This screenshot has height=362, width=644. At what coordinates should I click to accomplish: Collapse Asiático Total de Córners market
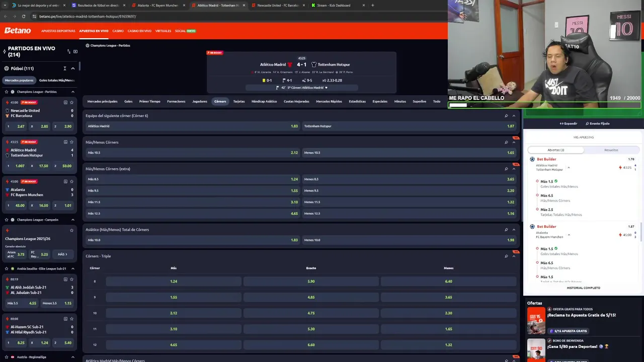(x=514, y=230)
